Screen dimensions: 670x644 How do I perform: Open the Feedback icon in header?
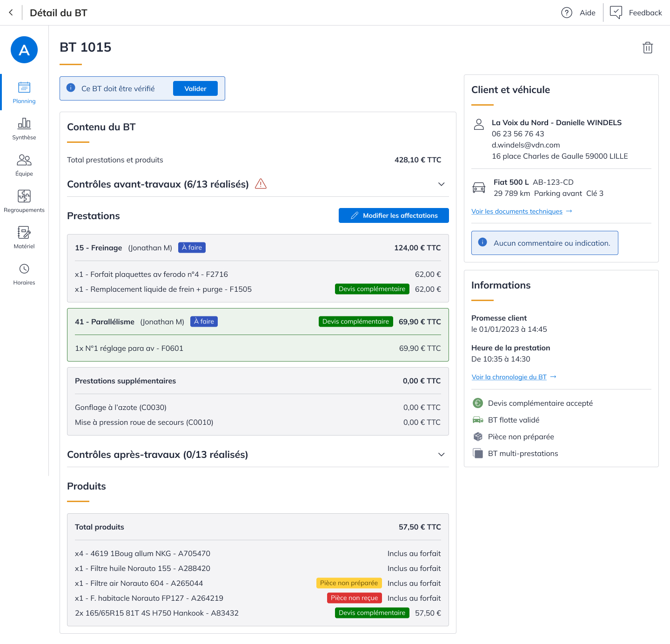click(x=616, y=13)
